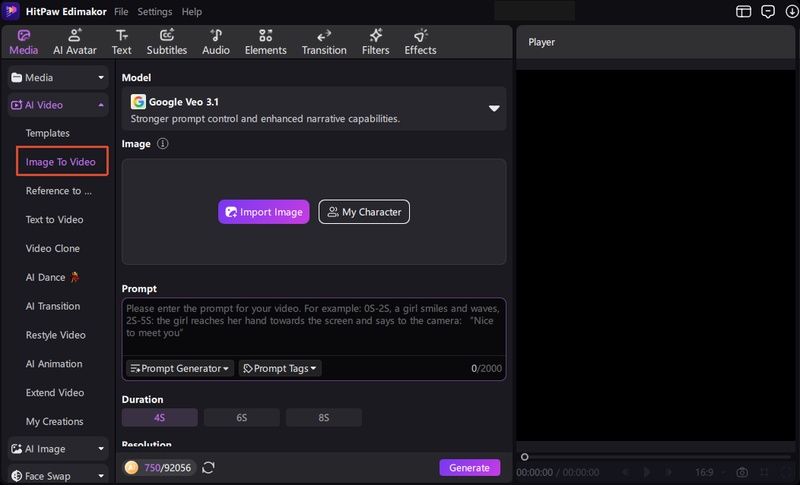The image size is (800, 485).
Task: Open the AI Avatar tool
Action: click(x=74, y=42)
